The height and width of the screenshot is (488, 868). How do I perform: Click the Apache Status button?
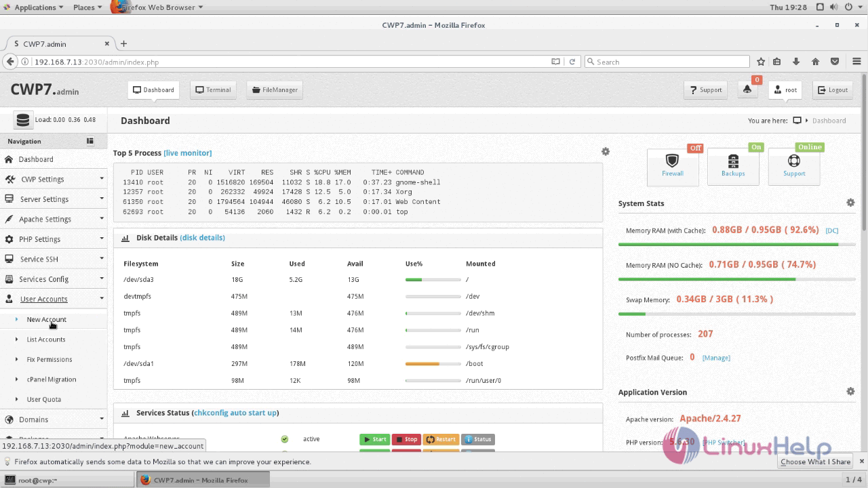(477, 439)
